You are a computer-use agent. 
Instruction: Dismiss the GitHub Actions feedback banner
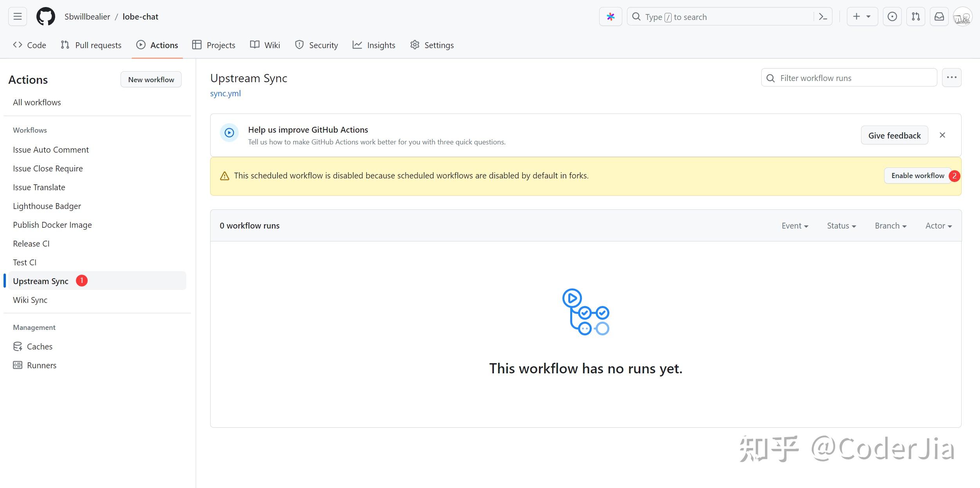[x=942, y=135]
